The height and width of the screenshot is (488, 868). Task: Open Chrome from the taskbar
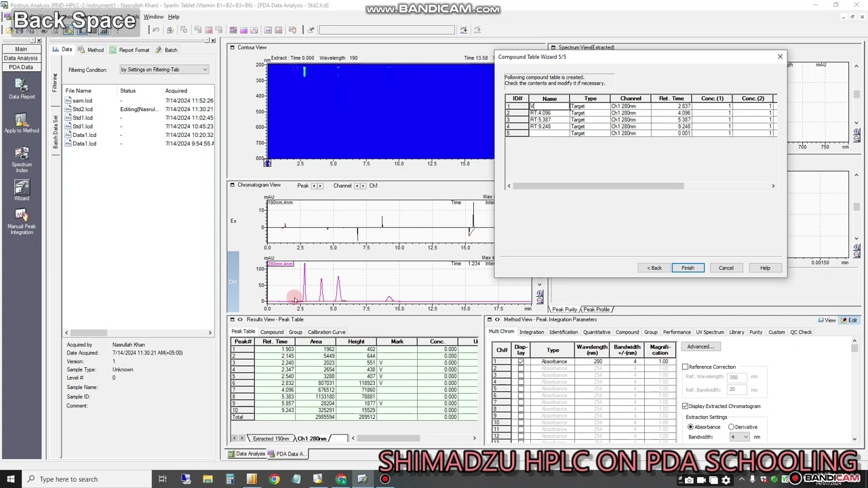point(274,479)
